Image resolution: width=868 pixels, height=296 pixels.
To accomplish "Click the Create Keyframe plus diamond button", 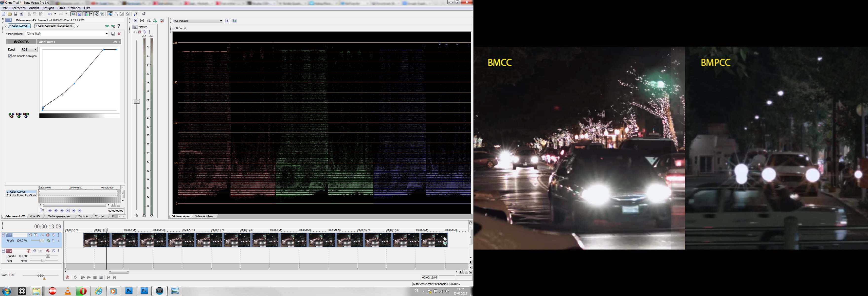I will (x=73, y=210).
